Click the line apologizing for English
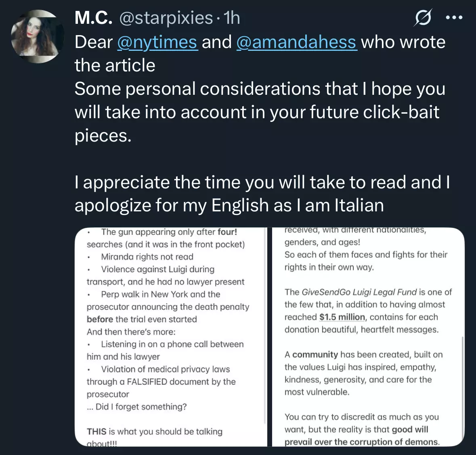Screen dimensions: 476x455 (229, 205)
